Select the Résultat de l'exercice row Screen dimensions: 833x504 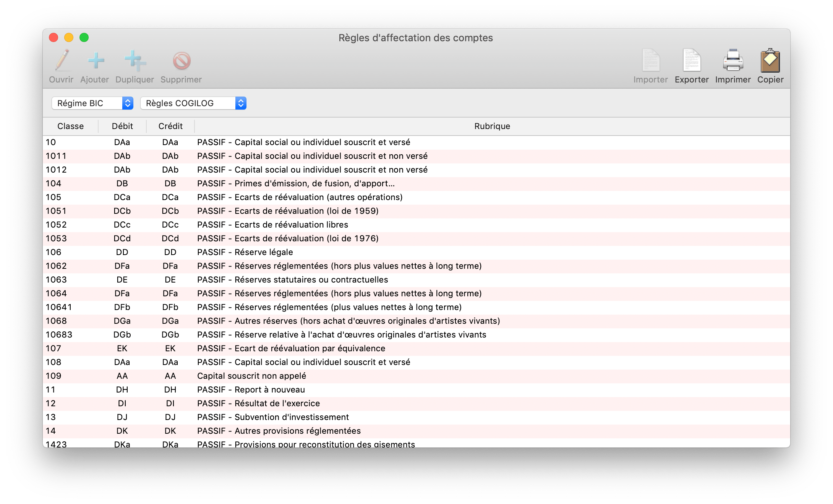(416, 403)
